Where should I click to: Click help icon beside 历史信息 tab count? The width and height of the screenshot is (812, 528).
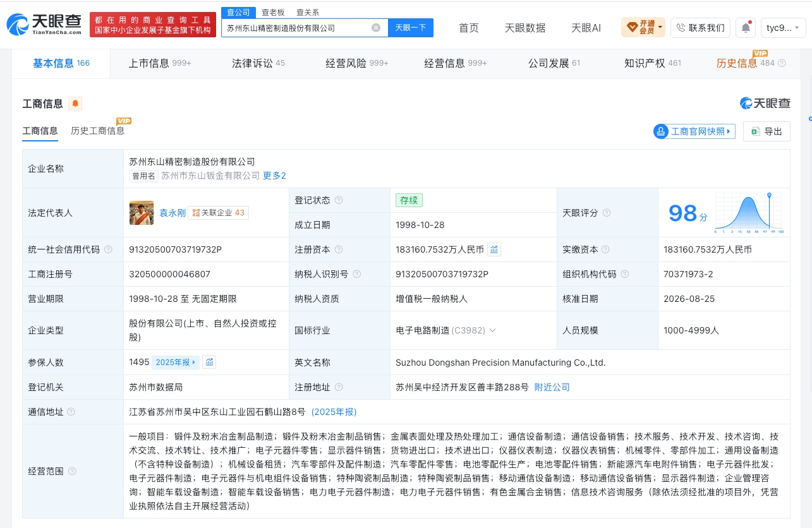point(782,63)
